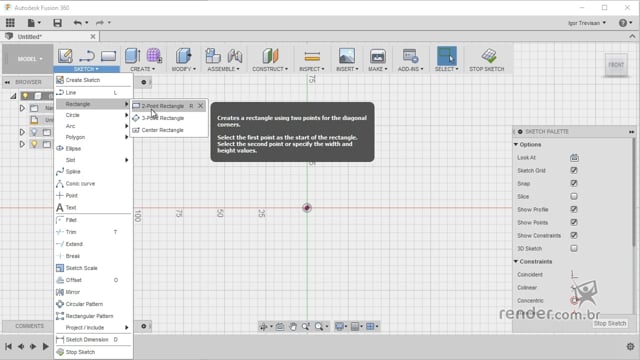Viewport: 640px width, 360px height.
Task: Click the Measure Inspect icon
Action: [312, 56]
